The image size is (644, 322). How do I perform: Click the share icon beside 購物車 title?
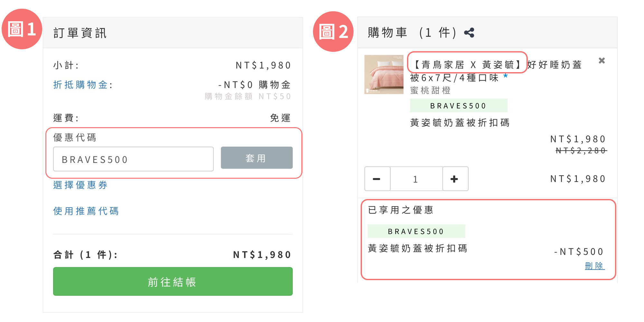[469, 33]
